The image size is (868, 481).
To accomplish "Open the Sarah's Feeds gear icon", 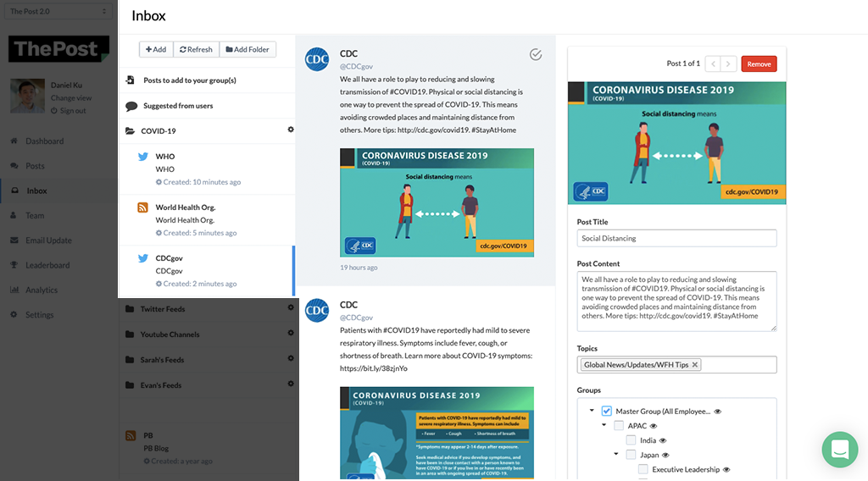I will 291,358.
